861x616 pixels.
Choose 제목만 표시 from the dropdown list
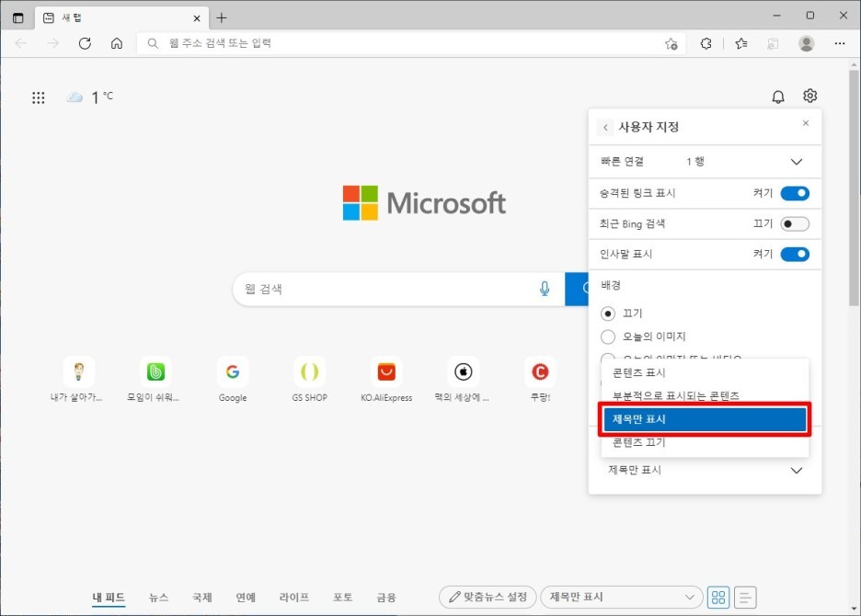click(x=705, y=419)
